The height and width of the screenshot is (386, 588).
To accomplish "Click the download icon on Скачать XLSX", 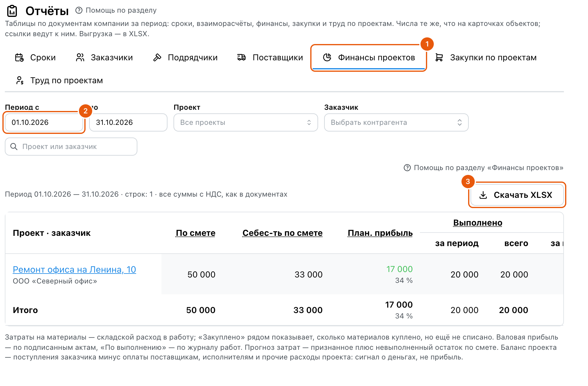I will (483, 195).
